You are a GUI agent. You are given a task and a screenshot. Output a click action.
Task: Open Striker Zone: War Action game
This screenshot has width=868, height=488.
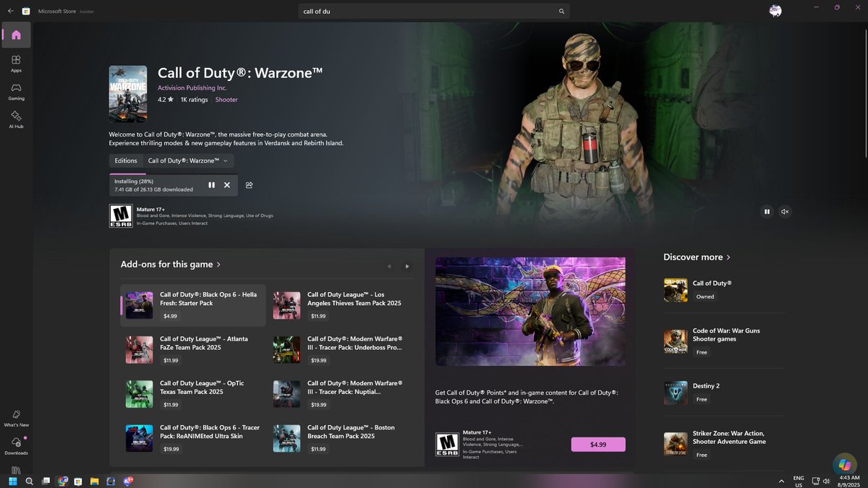point(724,444)
